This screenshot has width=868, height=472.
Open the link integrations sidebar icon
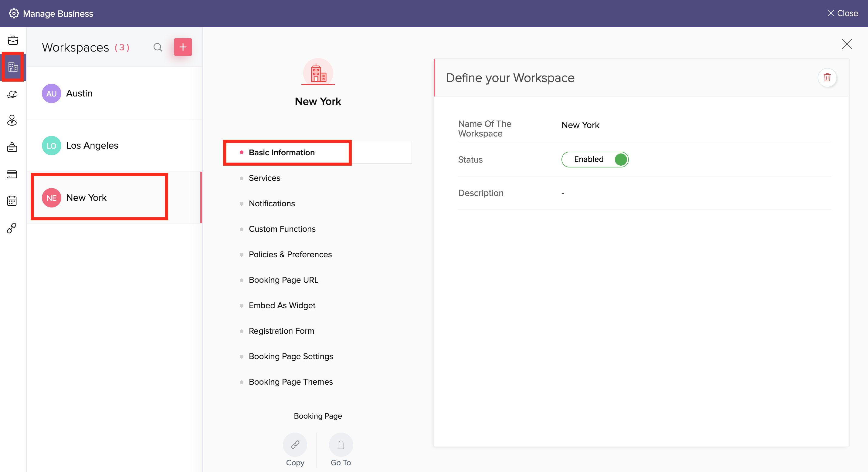12,228
